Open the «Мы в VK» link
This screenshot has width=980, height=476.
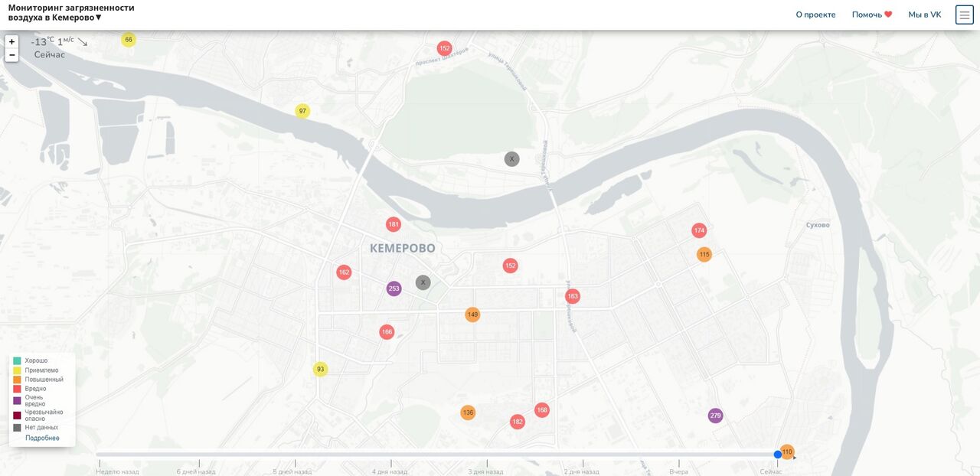924,15
